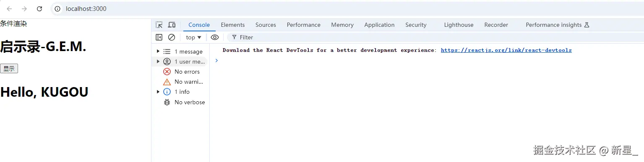This screenshot has height=162, width=644.
Task: Click the 显示 button on page
Action: click(9, 69)
